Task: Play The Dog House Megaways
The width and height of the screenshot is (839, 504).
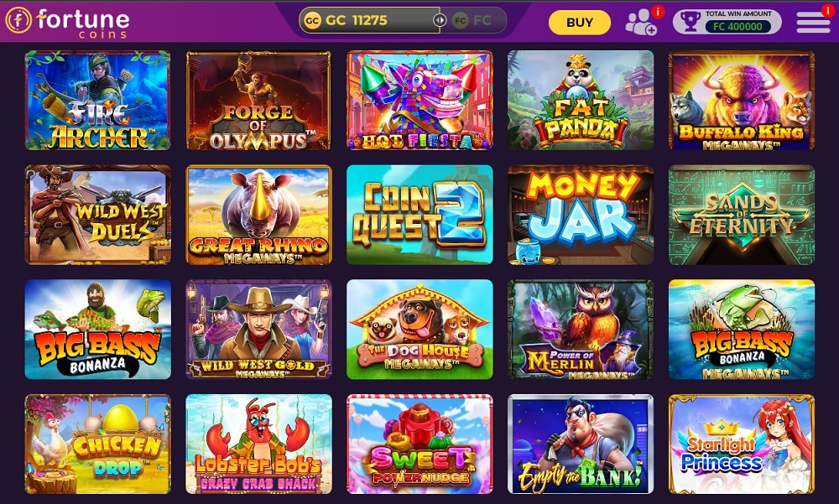Action: (x=419, y=329)
